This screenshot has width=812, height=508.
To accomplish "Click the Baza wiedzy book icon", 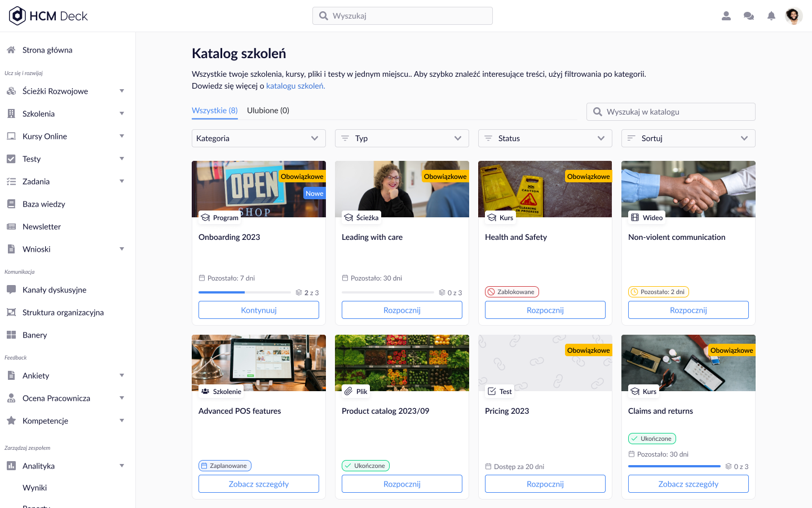I will (x=11, y=204).
